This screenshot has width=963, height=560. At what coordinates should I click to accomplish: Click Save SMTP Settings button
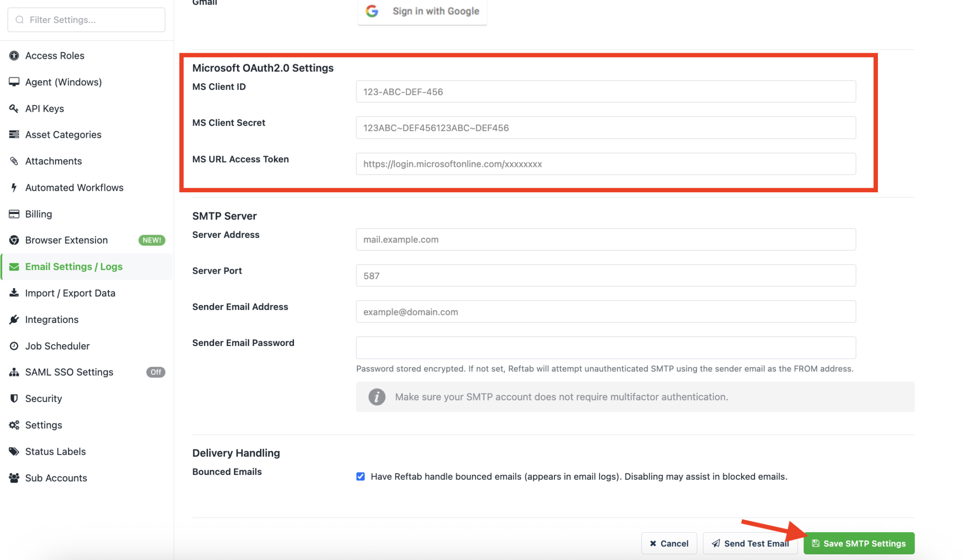[x=859, y=543]
